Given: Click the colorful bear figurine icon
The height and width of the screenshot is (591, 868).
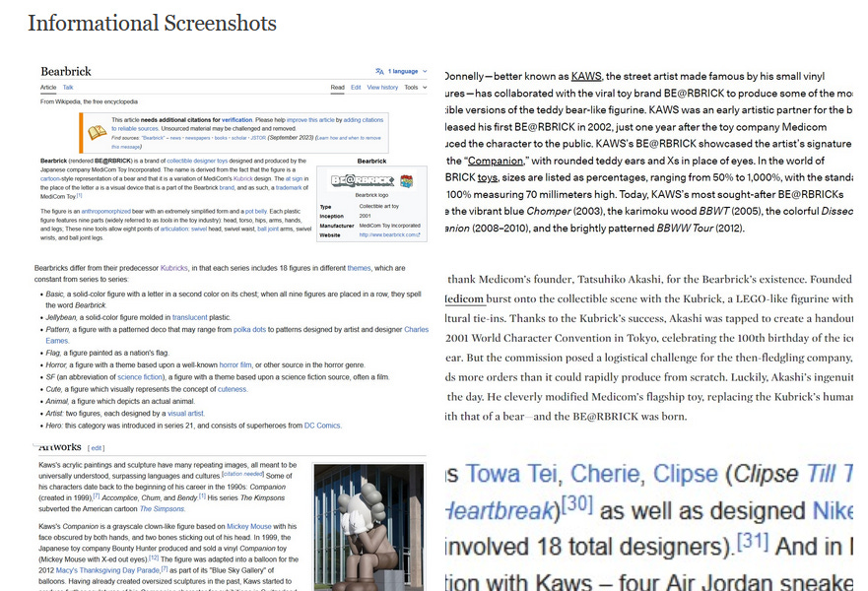Looking at the screenshot, I should click(x=406, y=181).
